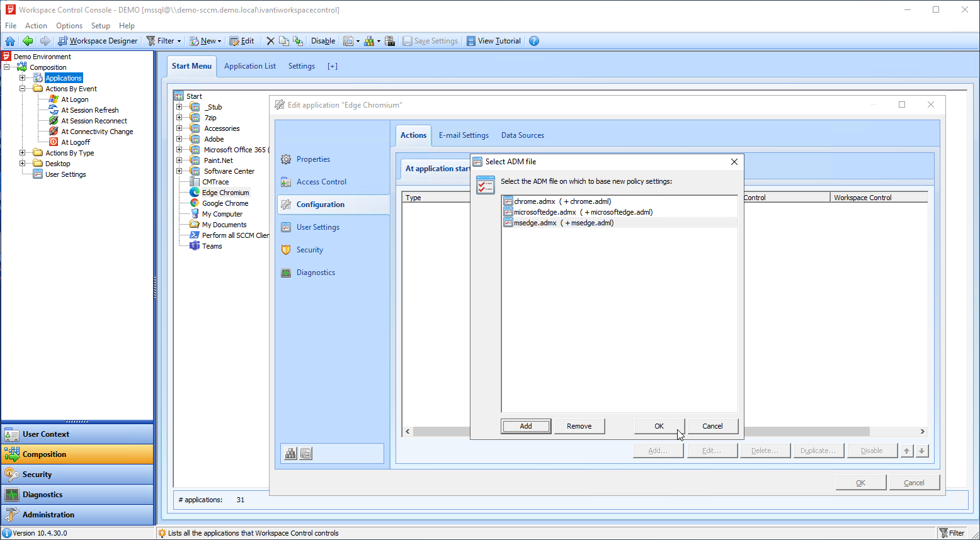
Task: Select the Security section icon in dialog
Action: coord(286,250)
